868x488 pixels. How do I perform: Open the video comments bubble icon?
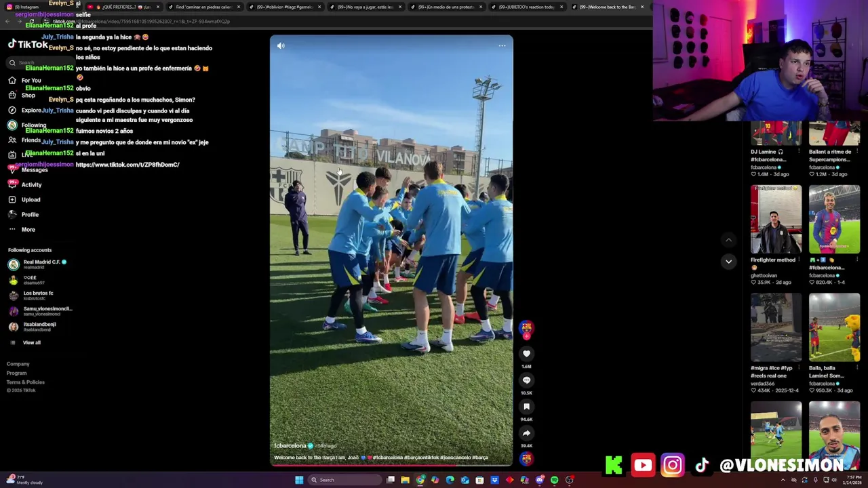coord(526,380)
